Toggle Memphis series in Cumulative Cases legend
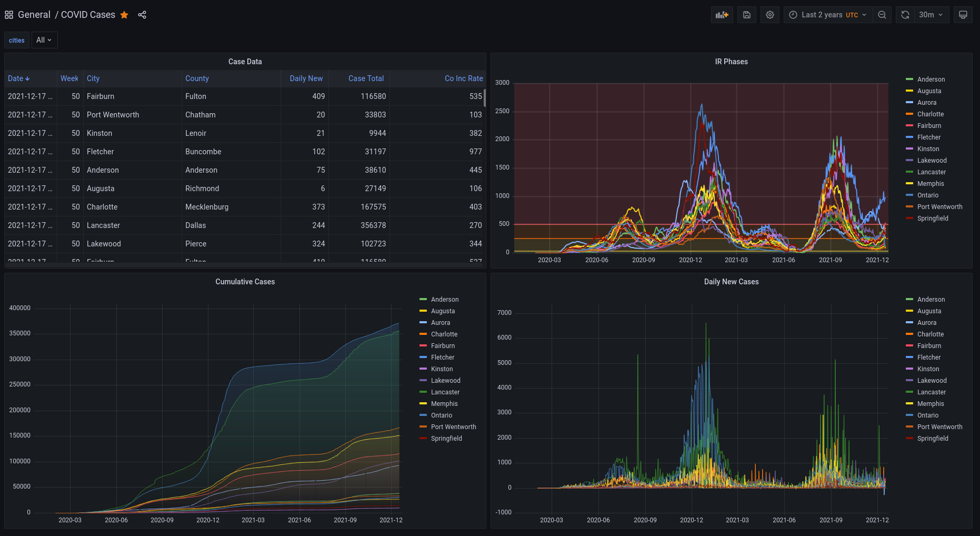The width and height of the screenshot is (980, 536). point(444,404)
